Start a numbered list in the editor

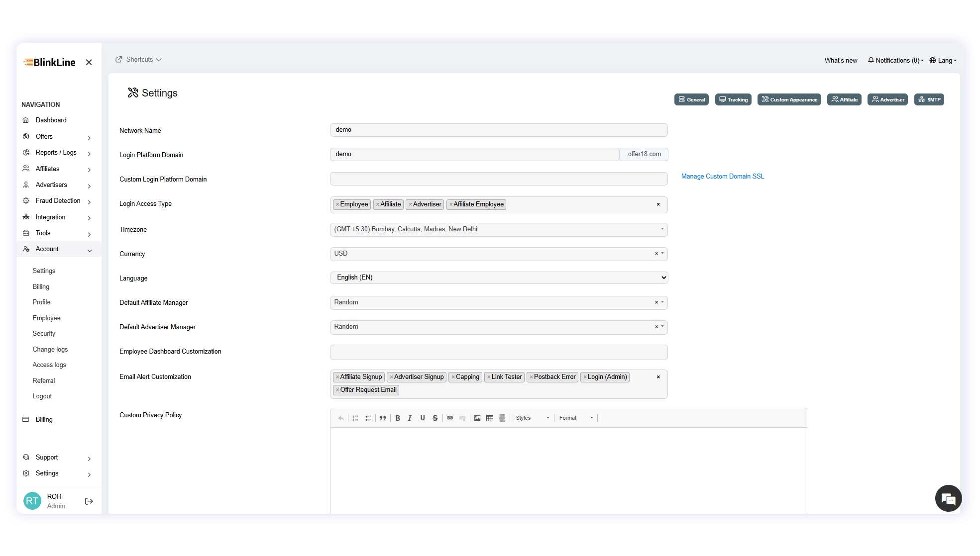355,418
